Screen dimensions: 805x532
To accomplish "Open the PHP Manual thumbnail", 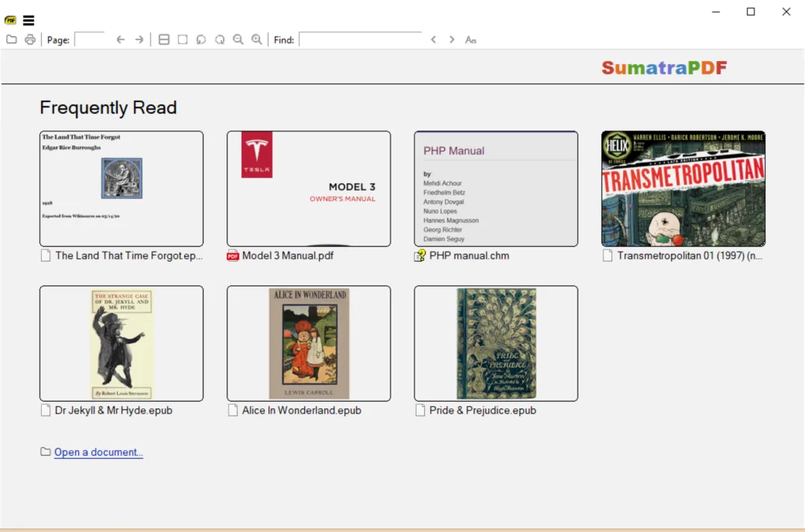I will tap(496, 189).
